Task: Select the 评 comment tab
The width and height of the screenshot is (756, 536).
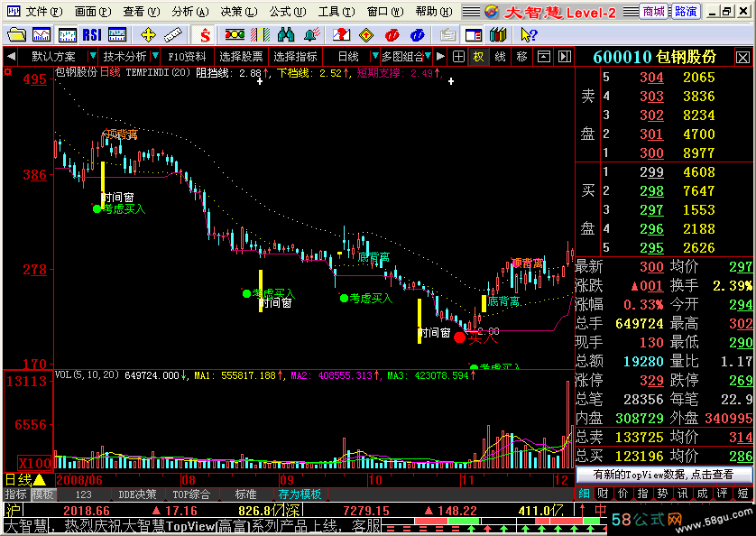Action: pyautogui.click(x=722, y=494)
